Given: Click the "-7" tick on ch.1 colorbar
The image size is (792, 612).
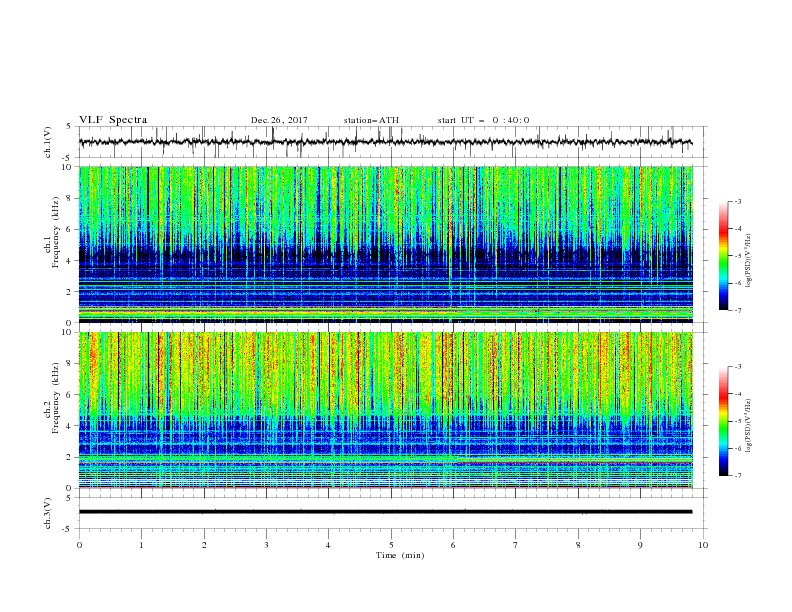Looking at the screenshot, I should [737, 310].
